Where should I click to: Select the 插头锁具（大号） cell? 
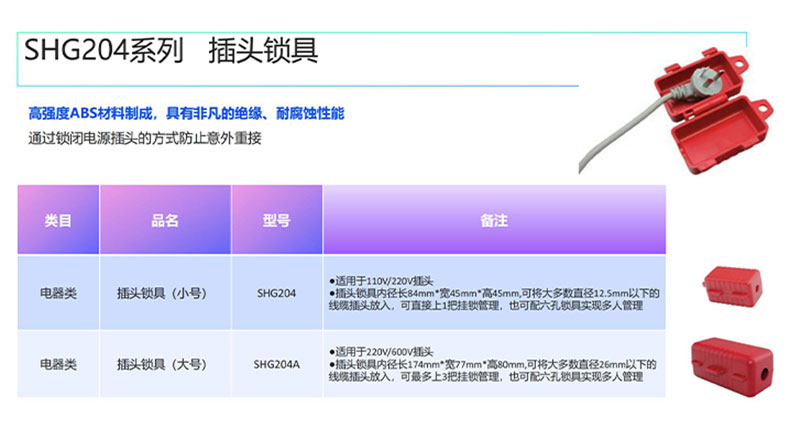click(164, 364)
